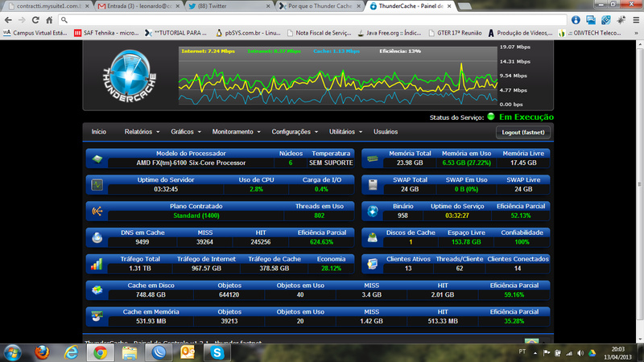Click the browser Back arrow
The image size is (644, 362).
point(8,19)
